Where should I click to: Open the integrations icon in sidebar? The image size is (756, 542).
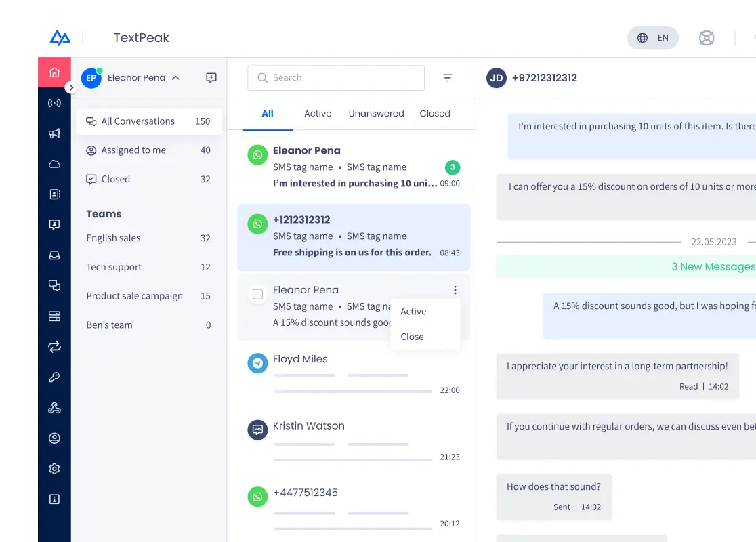[x=54, y=407]
